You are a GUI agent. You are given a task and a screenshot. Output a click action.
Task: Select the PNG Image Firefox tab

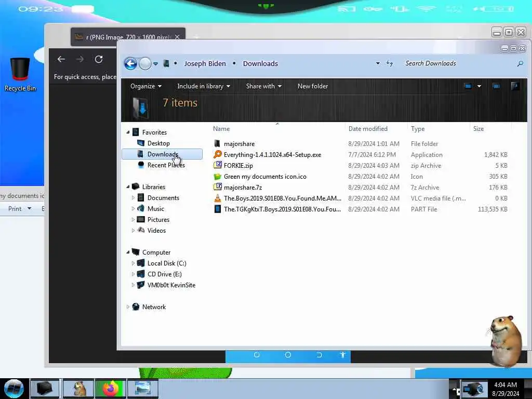point(128,37)
